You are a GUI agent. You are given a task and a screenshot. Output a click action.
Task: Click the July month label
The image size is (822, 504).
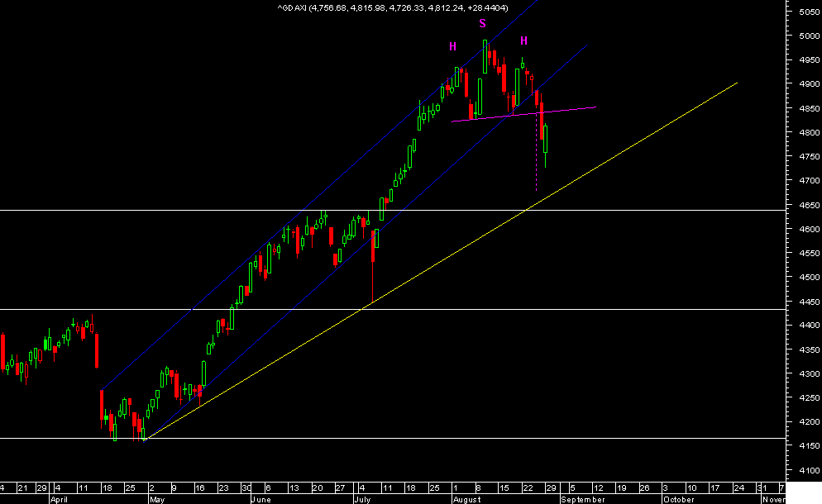pyautogui.click(x=362, y=499)
